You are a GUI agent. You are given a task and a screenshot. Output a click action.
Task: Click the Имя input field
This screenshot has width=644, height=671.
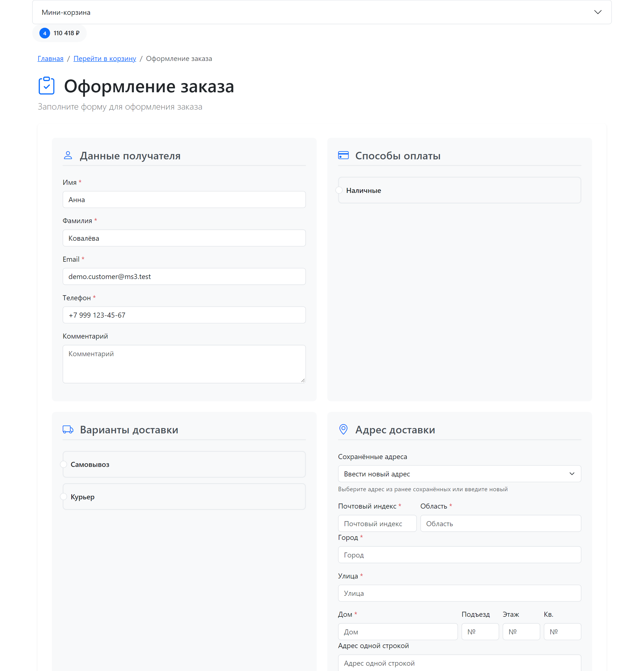tap(184, 200)
